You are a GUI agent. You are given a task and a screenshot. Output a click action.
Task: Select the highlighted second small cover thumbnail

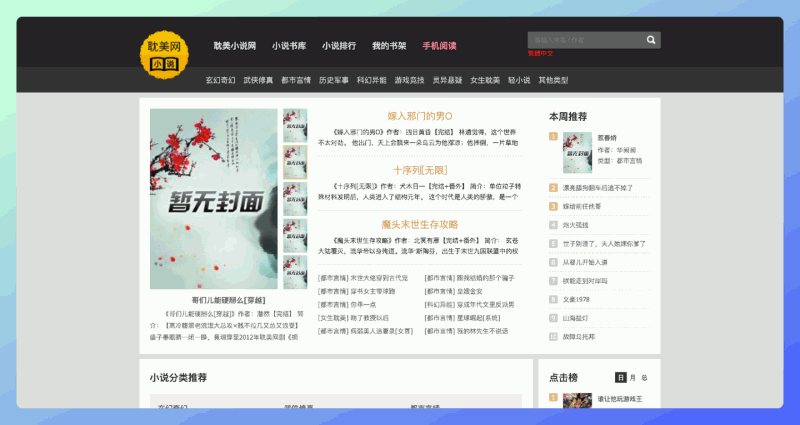tap(295, 162)
